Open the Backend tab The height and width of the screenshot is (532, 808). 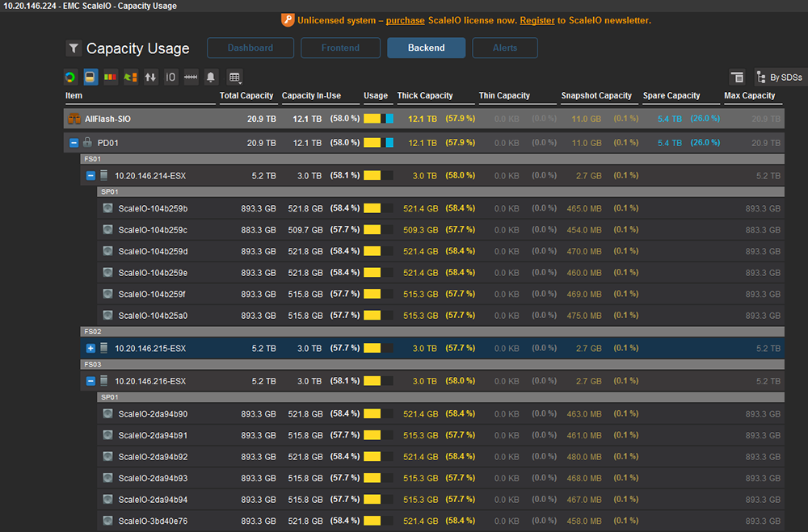(426, 48)
